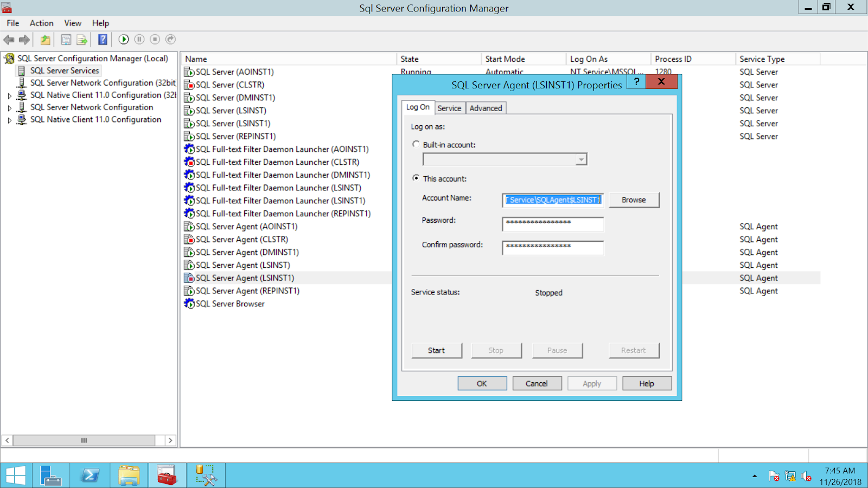Click the Export List toolbar icon
868x488 pixels.
point(82,40)
